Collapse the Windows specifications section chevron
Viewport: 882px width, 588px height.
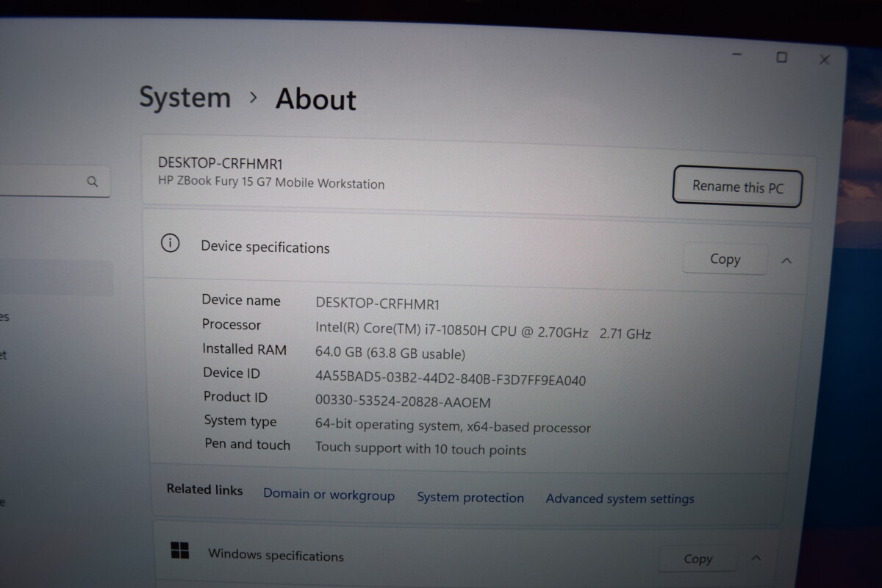click(x=756, y=559)
